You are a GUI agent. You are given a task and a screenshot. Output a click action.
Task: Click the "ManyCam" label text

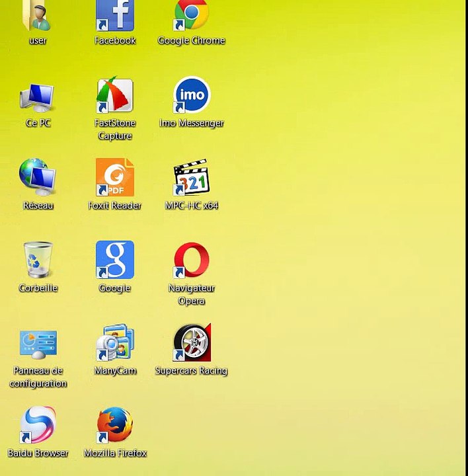(115, 371)
